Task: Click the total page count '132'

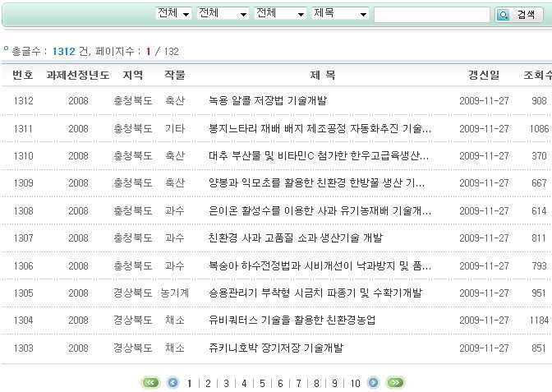Action: [172, 52]
